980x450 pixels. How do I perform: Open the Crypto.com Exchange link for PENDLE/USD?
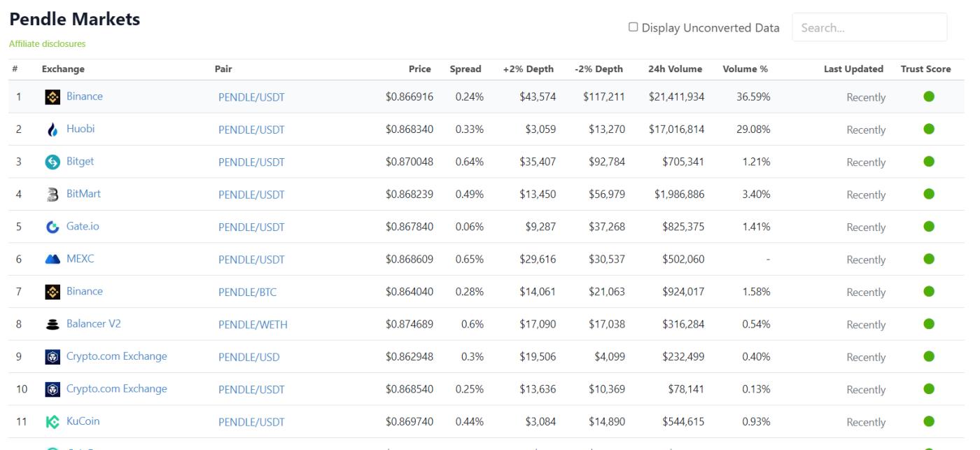116,356
